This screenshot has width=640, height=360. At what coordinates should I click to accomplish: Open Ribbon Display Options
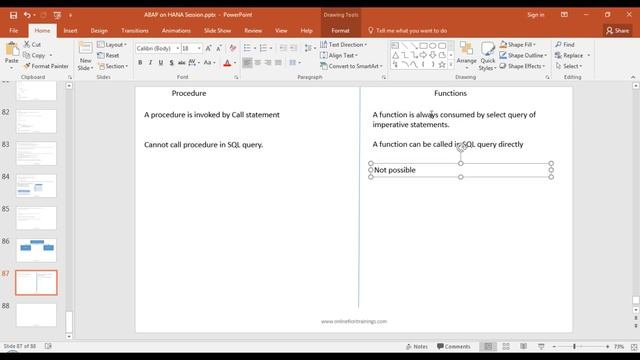coord(564,15)
